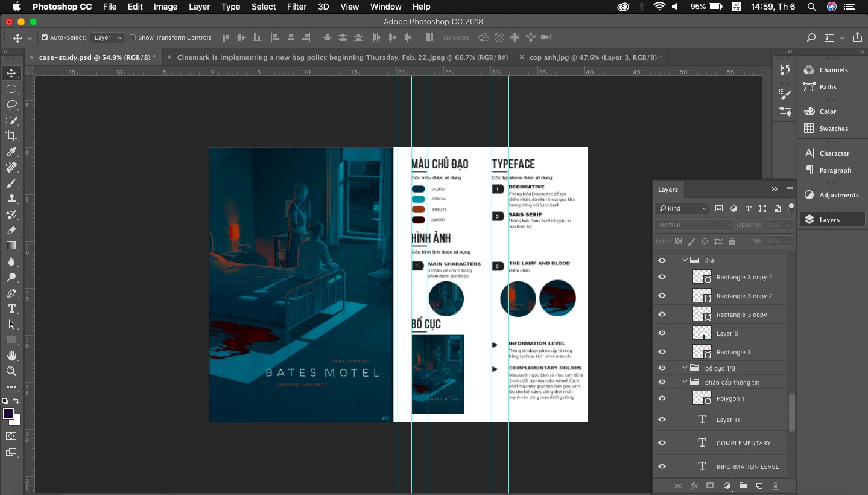The height and width of the screenshot is (495, 868).
Task: Activate the Clone Stamp tool
Action: 11,199
